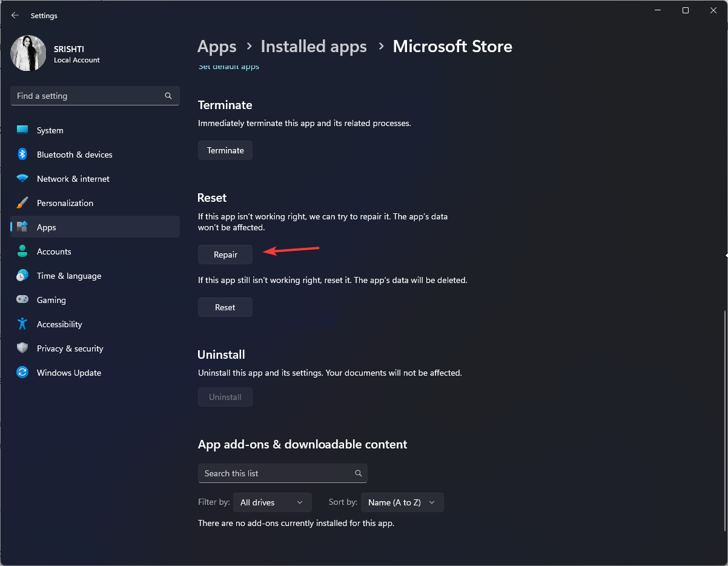Open Windows Update page
This screenshot has width=728, height=566.
pos(95,373)
